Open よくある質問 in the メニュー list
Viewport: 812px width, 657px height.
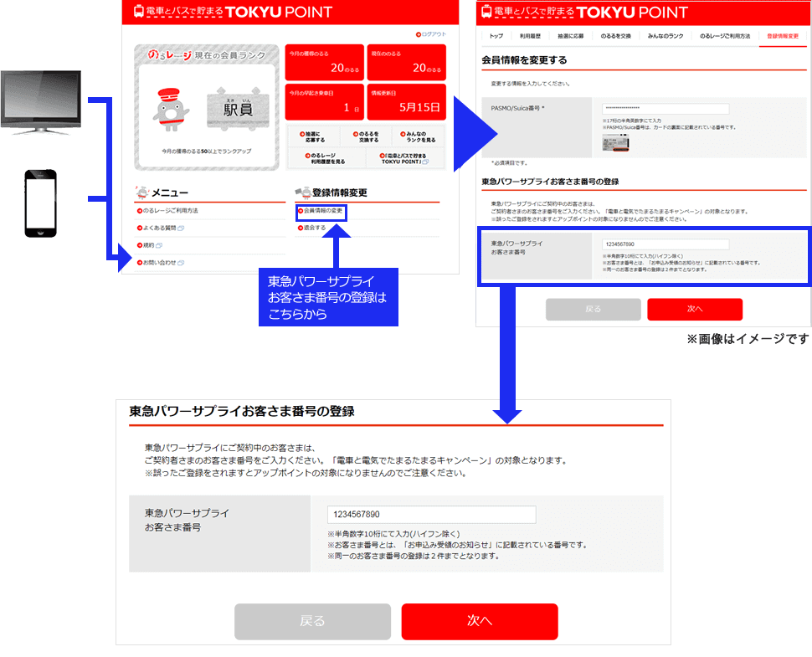[x=160, y=228]
